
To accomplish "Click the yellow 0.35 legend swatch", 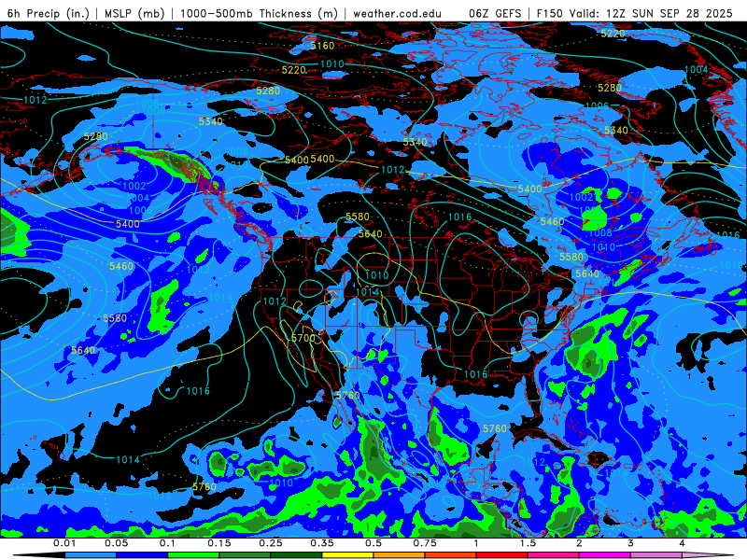I will click(x=347, y=555).
